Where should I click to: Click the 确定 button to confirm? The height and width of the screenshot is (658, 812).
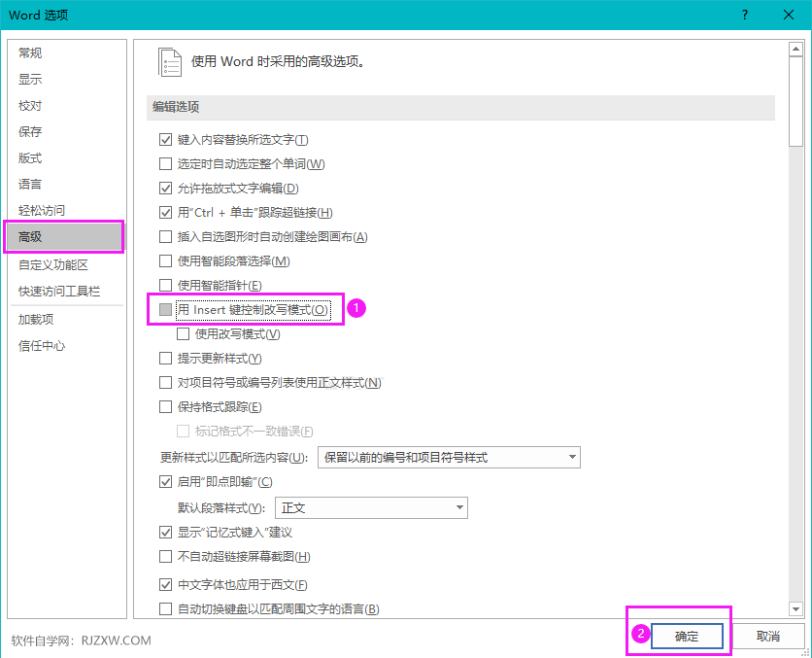point(687,636)
